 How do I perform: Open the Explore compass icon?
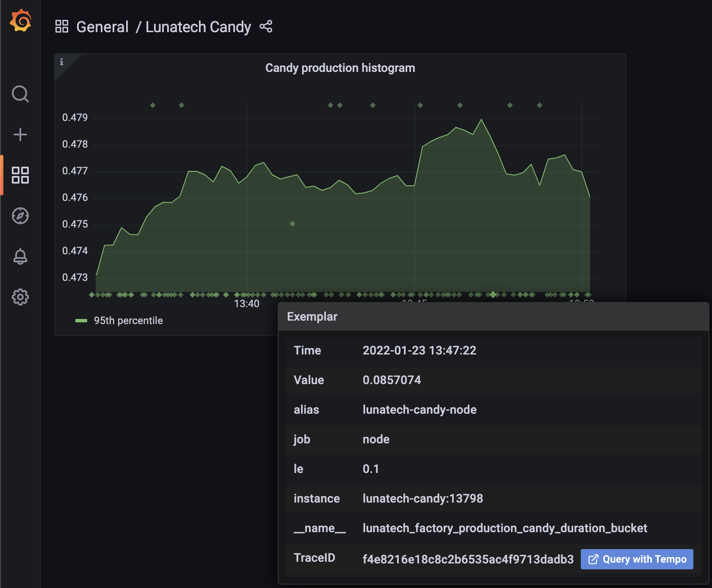[20, 216]
